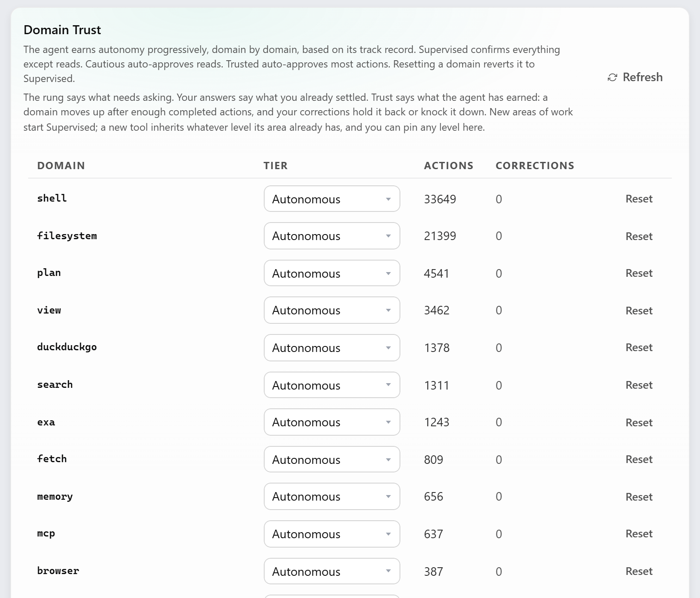This screenshot has width=700, height=598.
Task: Open the shell tier dropdown
Action: [x=332, y=199]
